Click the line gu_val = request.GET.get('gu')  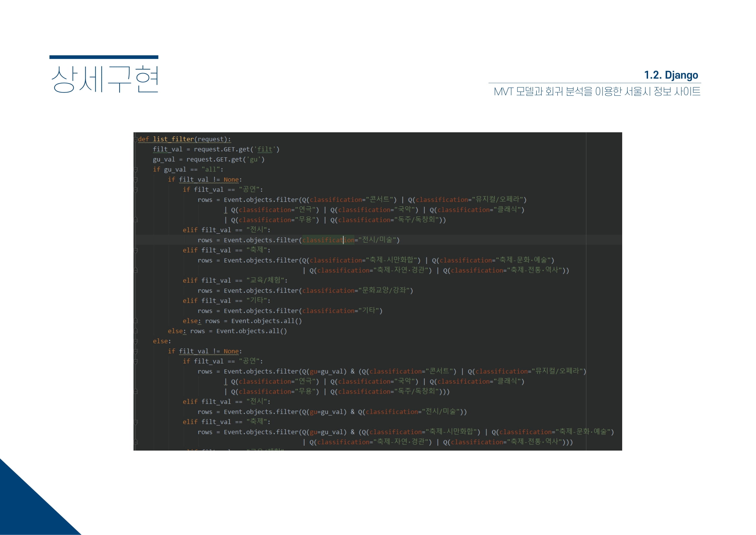[x=209, y=159]
